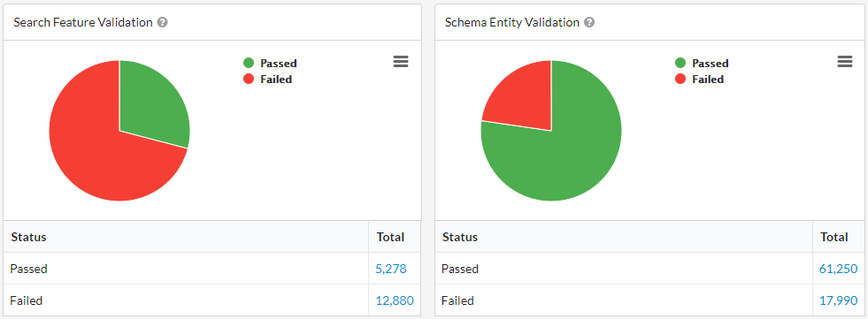
Task: Open Search Feature Validation chart hamburger menu
Action: (x=401, y=62)
